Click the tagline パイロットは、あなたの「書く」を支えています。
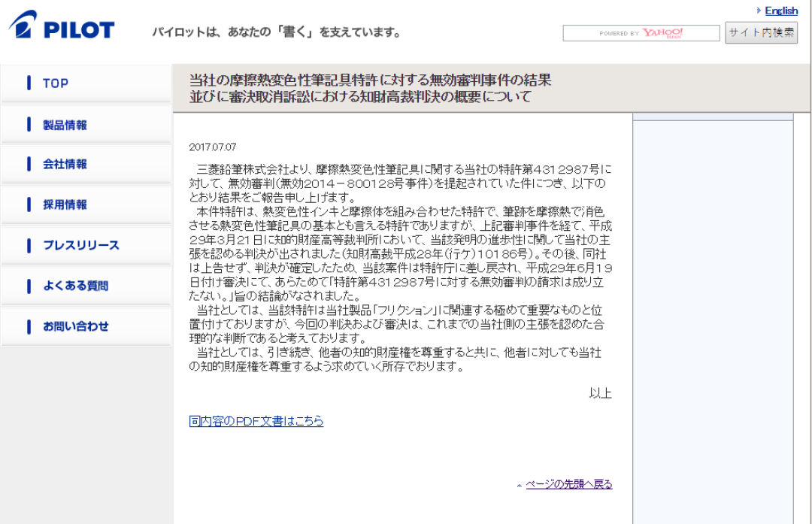This screenshot has height=524, width=812. [x=277, y=32]
